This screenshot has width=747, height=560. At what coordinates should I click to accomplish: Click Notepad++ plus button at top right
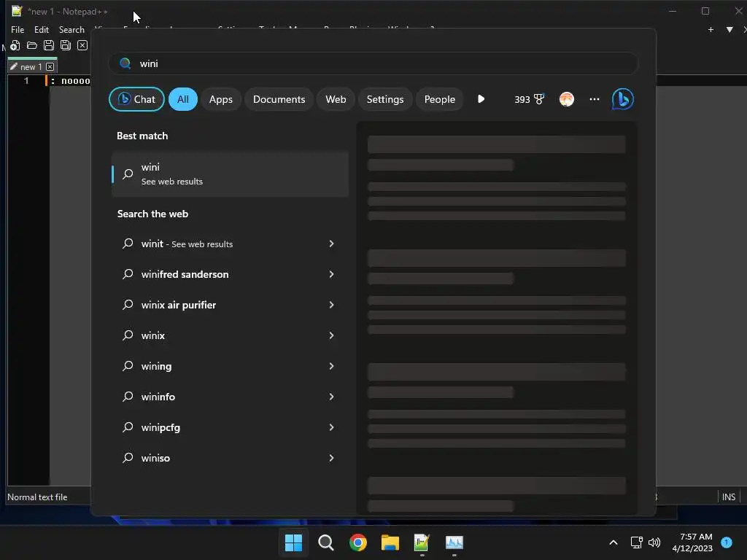[x=711, y=29]
